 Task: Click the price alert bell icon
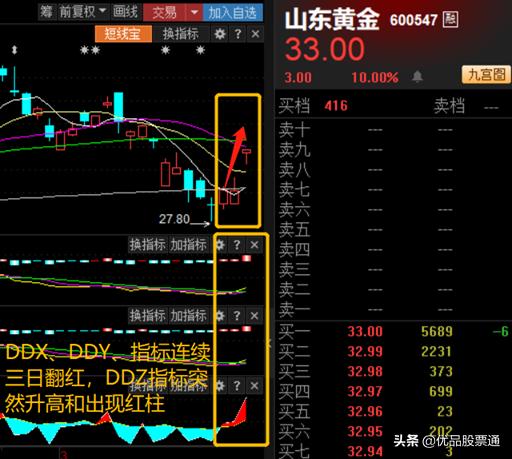pyautogui.click(x=417, y=77)
